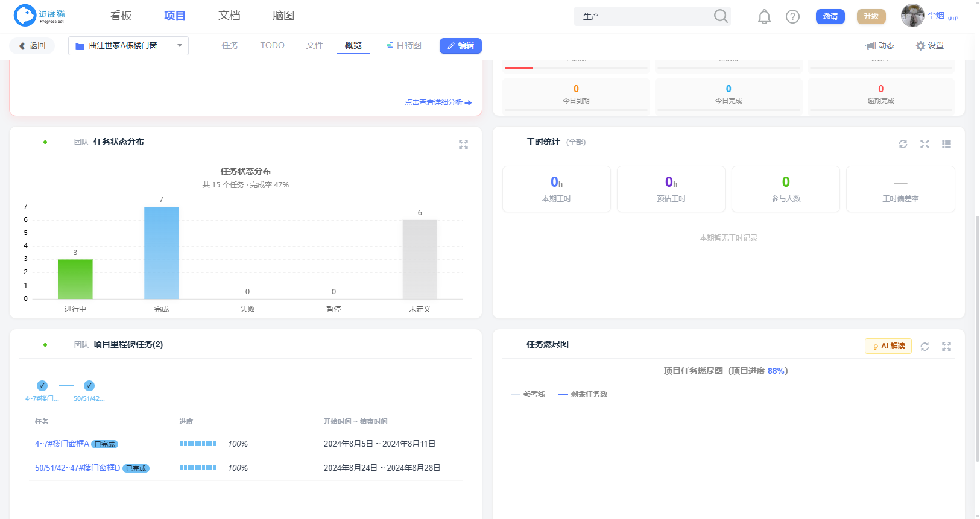Click the Progress Cat logo

point(40,16)
